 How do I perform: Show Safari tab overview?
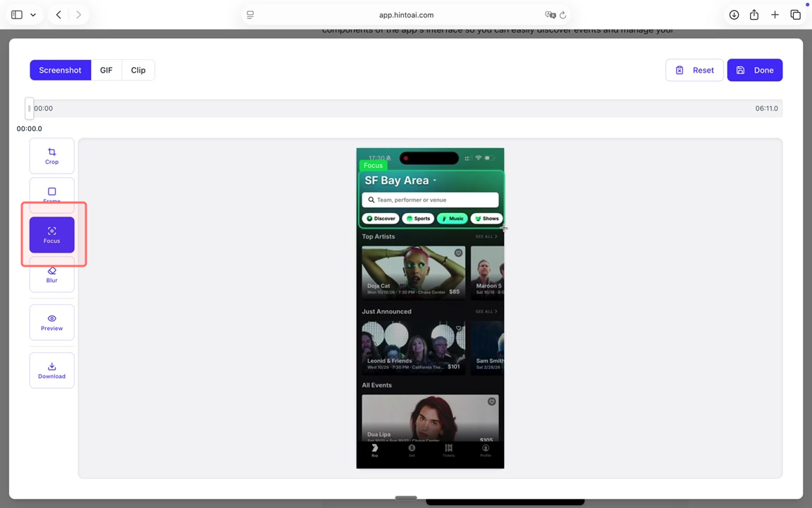(795, 15)
